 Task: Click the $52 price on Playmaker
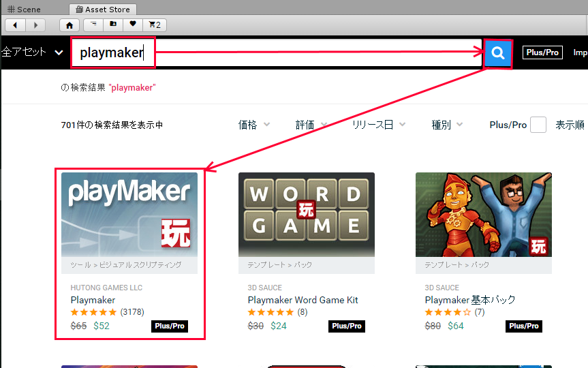tap(102, 326)
